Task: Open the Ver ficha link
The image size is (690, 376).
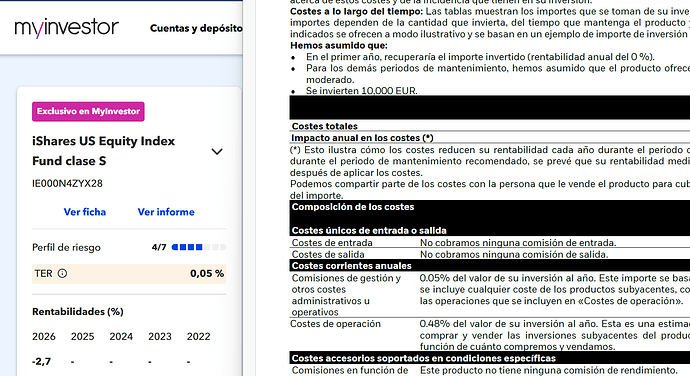Action: [x=84, y=212]
